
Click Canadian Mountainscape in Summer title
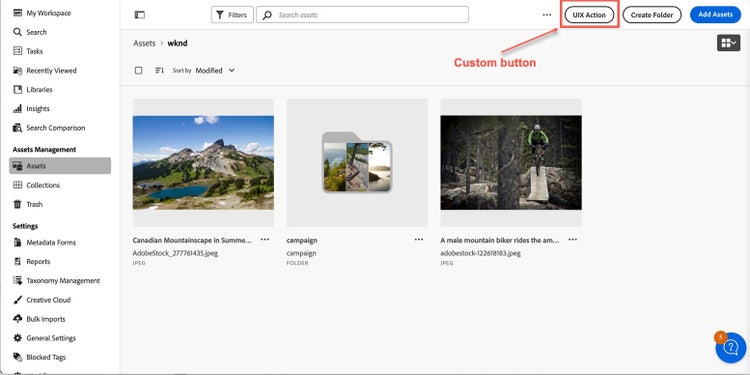click(x=192, y=240)
